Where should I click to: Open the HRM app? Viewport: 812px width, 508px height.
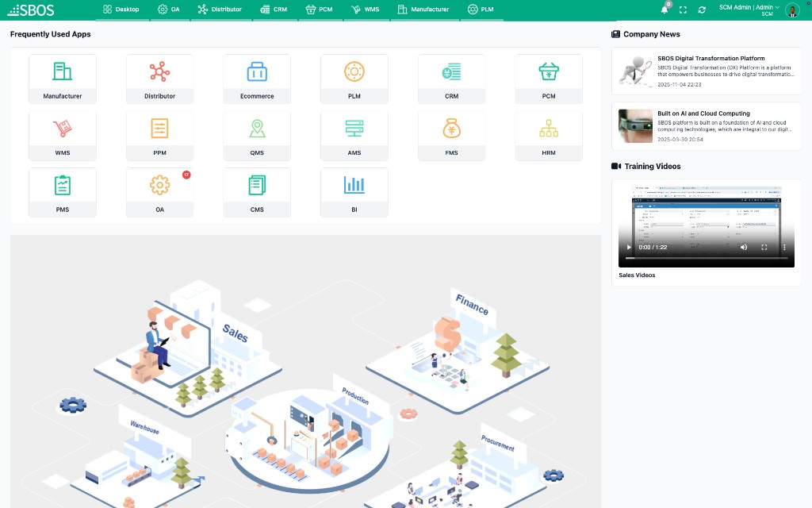(549, 136)
